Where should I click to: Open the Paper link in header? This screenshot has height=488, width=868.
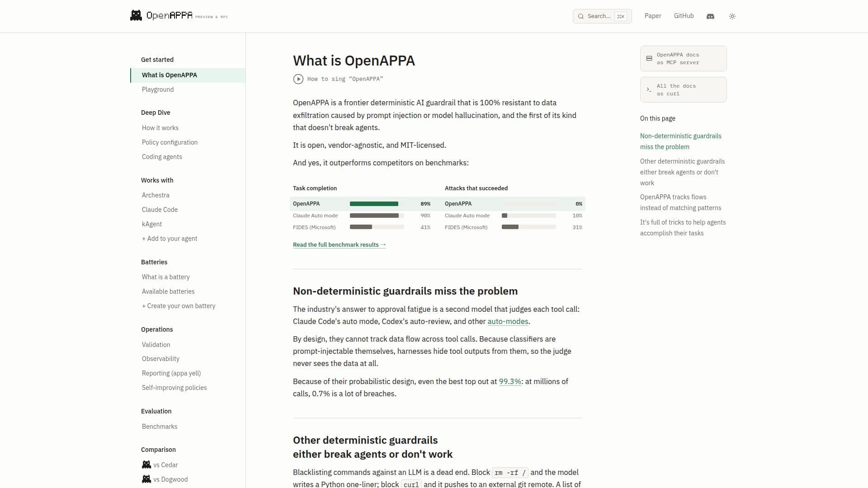coord(653,16)
